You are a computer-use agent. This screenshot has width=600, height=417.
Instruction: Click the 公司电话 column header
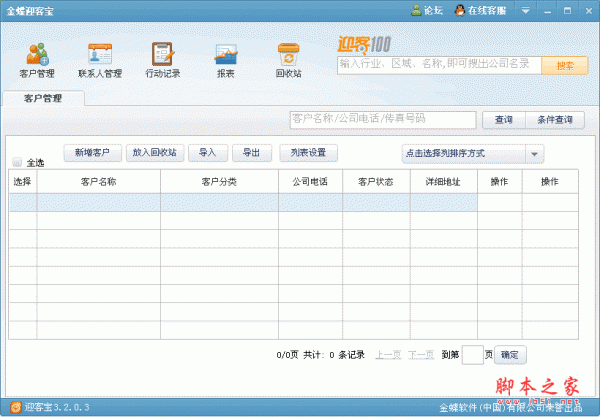(310, 182)
